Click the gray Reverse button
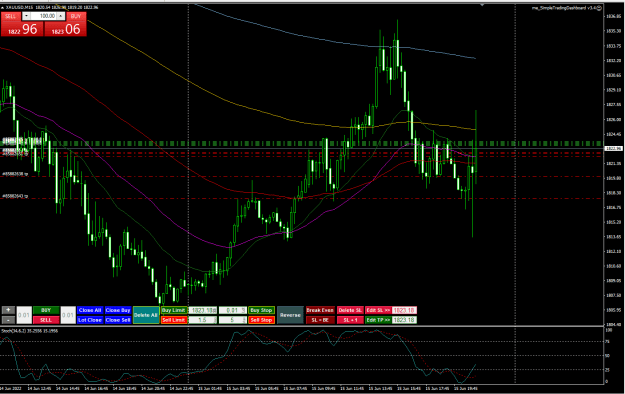The width and height of the screenshot is (625, 394). pos(290,315)
